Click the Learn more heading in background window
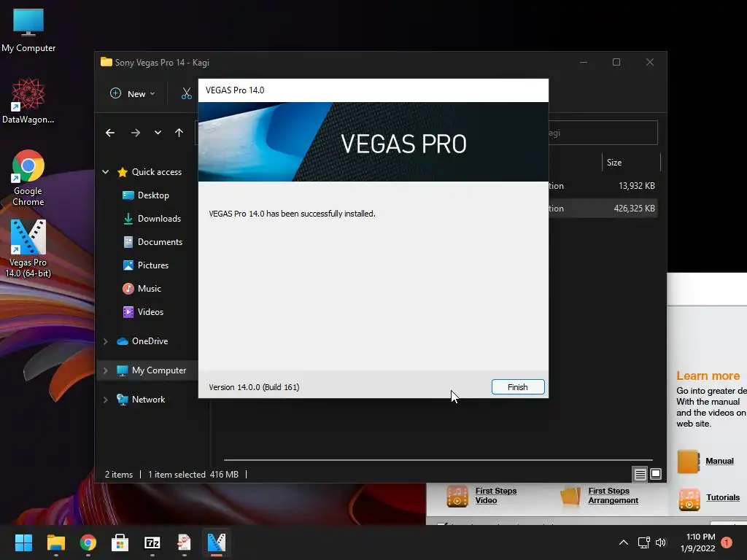The width and height of the screenshot is (747, 560). point(708,376)
